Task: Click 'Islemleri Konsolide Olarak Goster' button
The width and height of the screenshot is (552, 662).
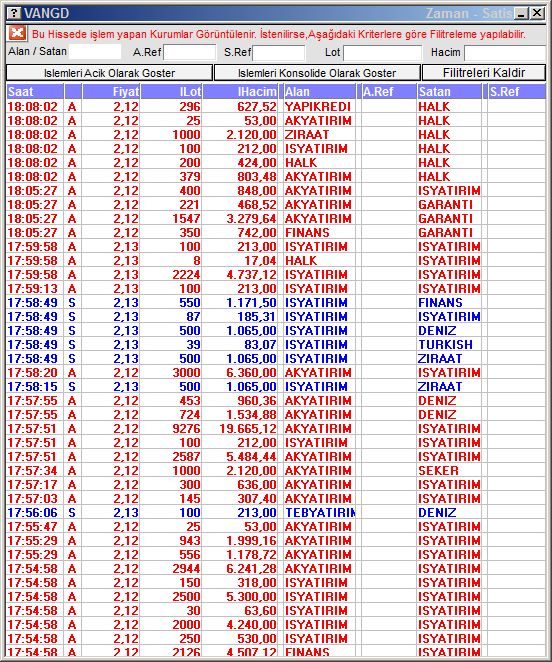Action: tap(317, 73)
